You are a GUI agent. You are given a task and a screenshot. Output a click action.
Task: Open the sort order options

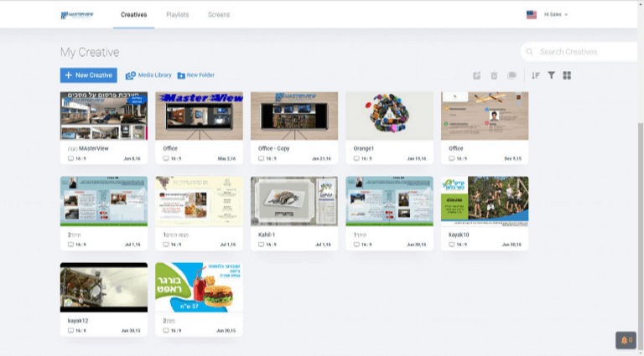tap(536, 75)
